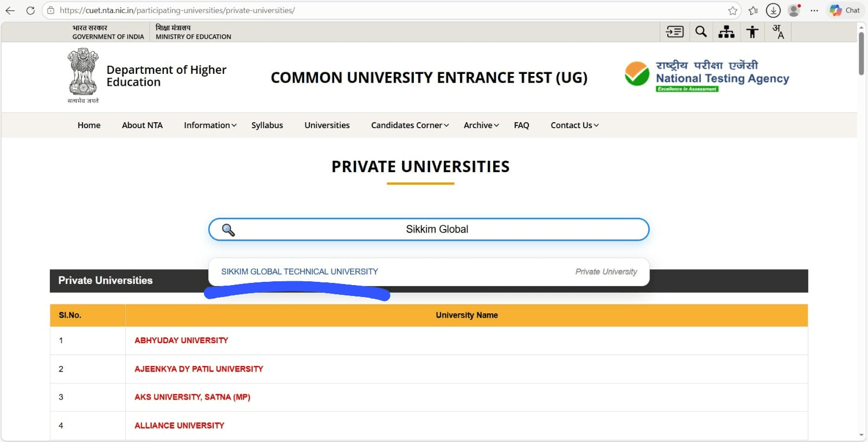
Task: Go to the Syllabus menu item
Action: pos(267,125)
